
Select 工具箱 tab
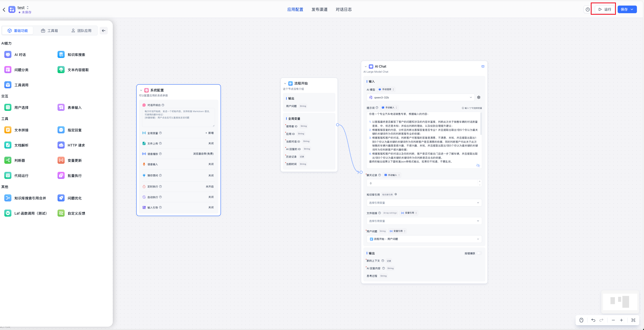coord(49,31)
